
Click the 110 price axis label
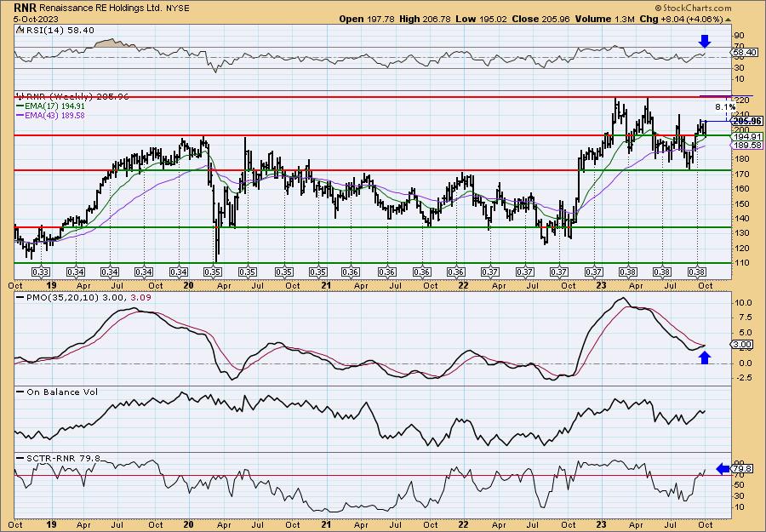[x=740, y=263]
